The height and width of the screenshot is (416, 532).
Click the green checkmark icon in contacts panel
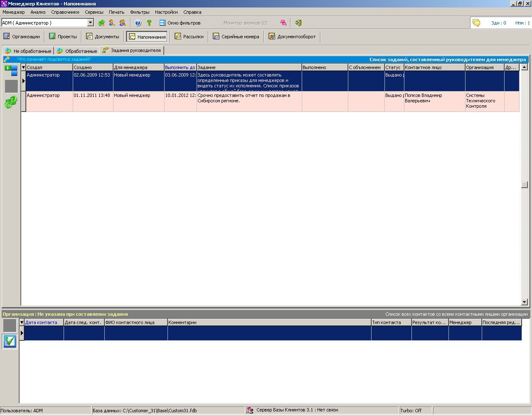pyautogui.click(x=10, y=342)
